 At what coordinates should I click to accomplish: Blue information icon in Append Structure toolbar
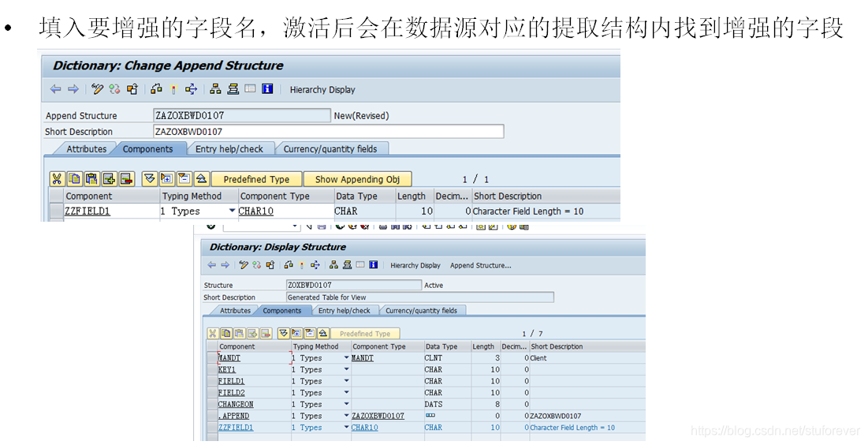pos(267,88)
